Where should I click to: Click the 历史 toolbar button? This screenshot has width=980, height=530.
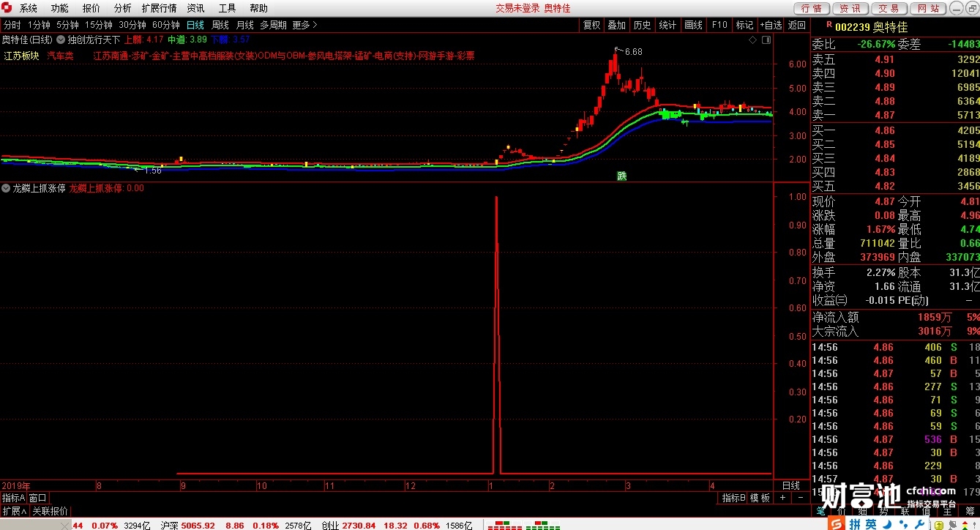coord(643,25)
